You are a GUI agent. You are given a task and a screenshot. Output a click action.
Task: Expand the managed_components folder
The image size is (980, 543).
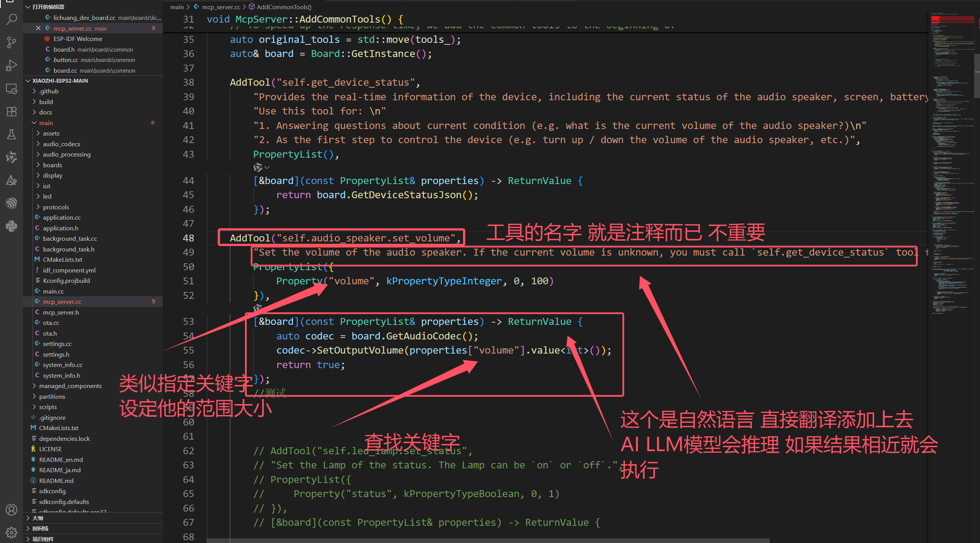pyautogui.click(x=70, y=386)
